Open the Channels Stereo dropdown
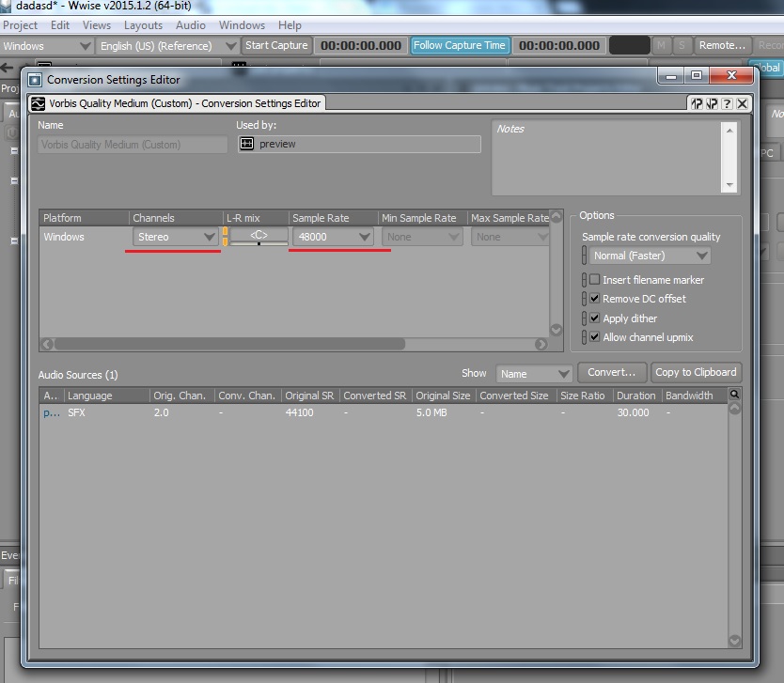784x683 pixels. 175,237
